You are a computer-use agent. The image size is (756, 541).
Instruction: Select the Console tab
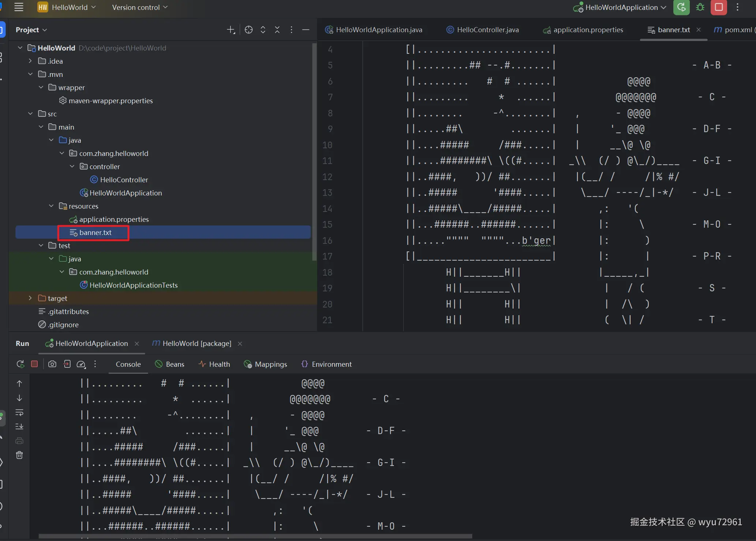pos(128,364)
